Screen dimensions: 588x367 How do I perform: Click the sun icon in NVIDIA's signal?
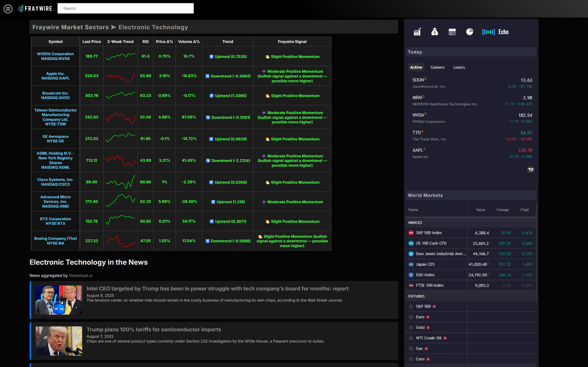click(x=267, y=57)
